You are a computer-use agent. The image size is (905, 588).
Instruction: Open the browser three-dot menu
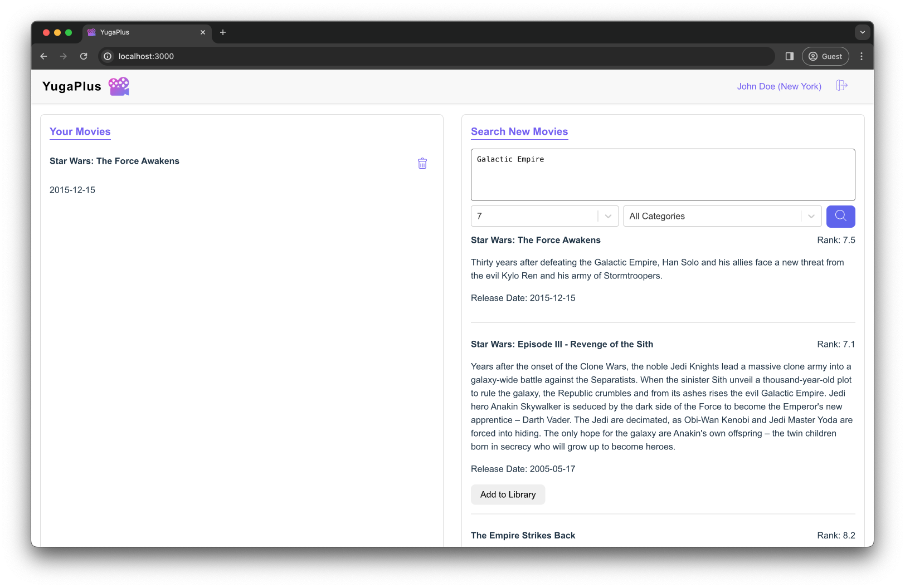pos(861,56)
